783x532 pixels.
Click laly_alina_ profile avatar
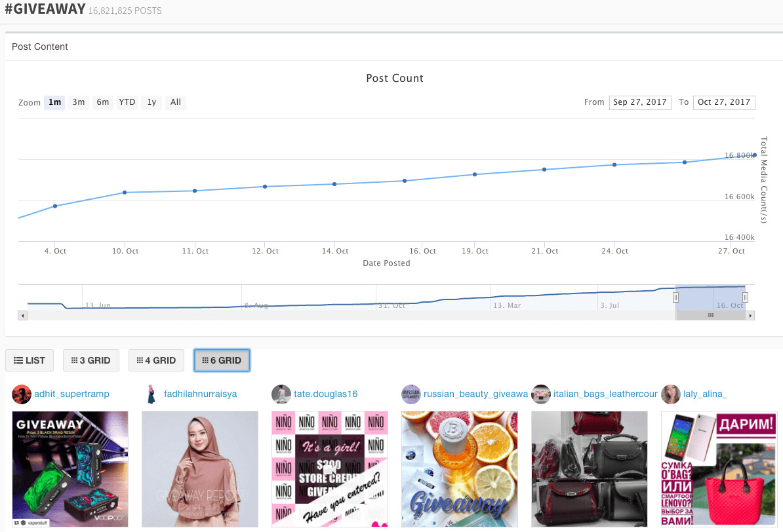pyautogui.click(x=671, y=394)
